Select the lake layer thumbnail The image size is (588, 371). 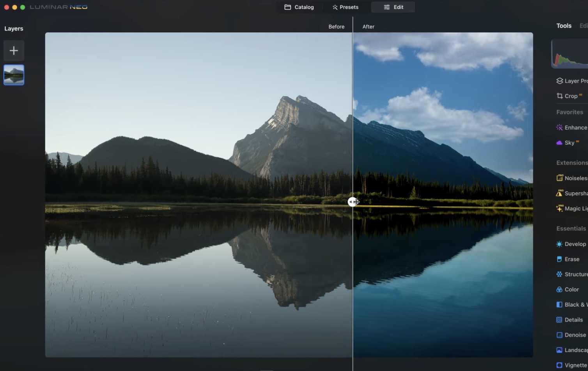point(14,74)
